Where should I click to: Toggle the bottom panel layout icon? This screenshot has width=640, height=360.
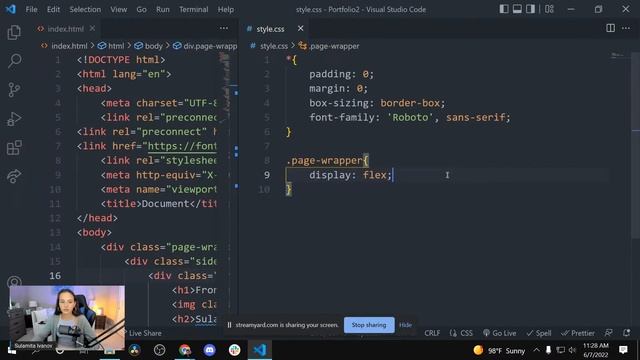tap(517, 9)
